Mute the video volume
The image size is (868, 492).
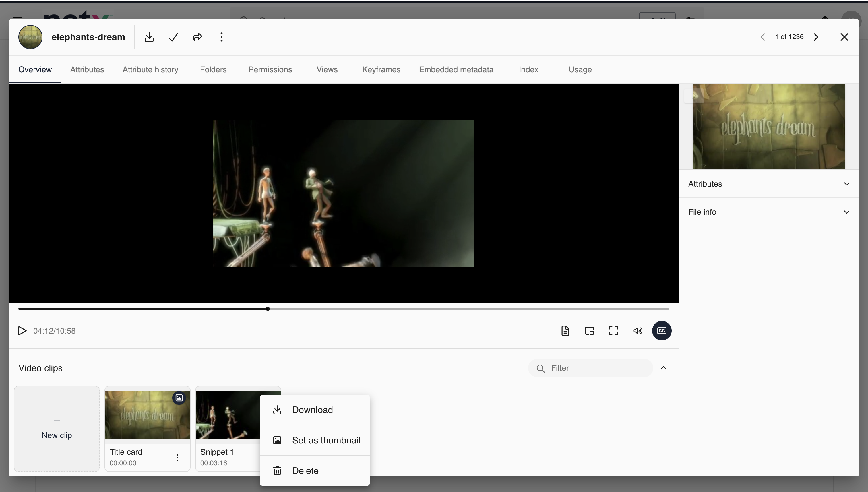pyautogui.click(x=638, y=330)
